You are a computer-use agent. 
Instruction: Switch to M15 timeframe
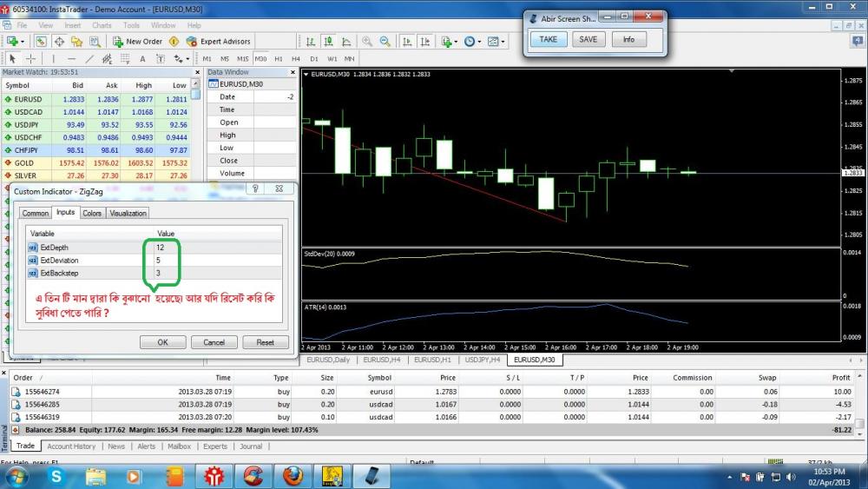click(x=243, y=59)
